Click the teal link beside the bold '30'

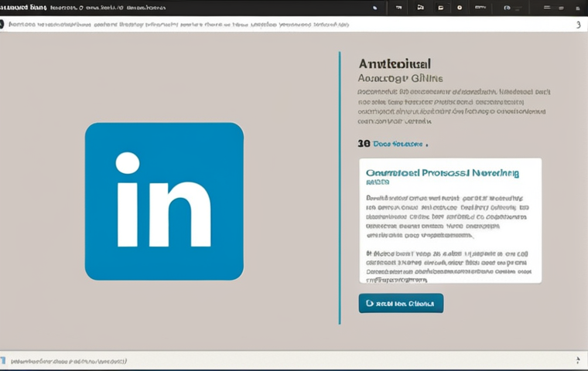(x=398, y=144)
